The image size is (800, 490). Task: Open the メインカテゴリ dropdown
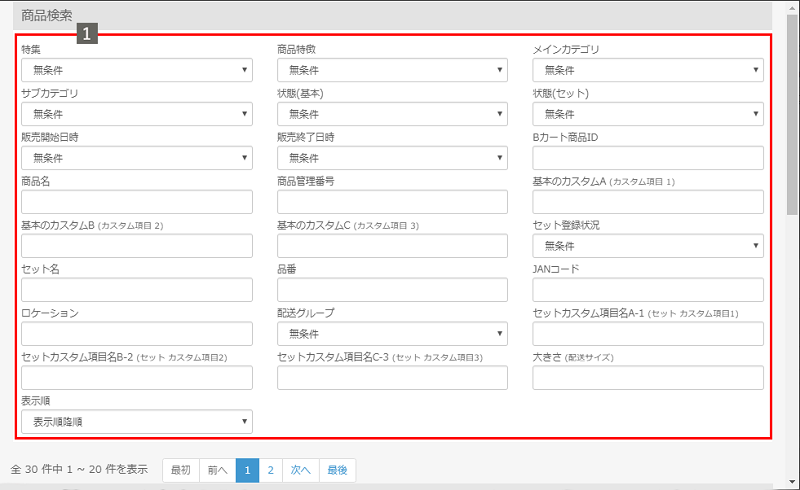(648, 70)
